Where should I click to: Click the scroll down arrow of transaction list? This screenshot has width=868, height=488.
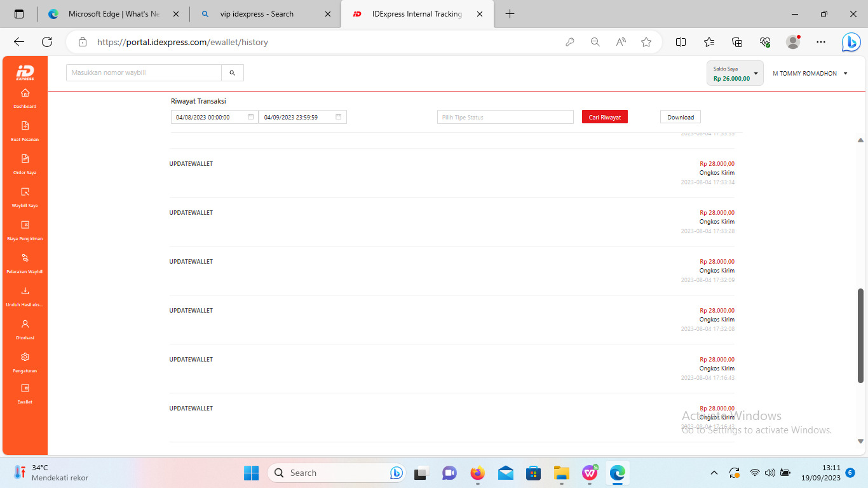[x=861, y=441]
